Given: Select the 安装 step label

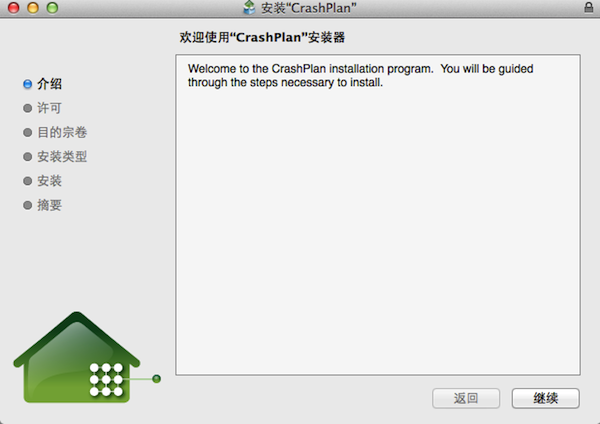Looking at the screenshot, I should 49,181.
